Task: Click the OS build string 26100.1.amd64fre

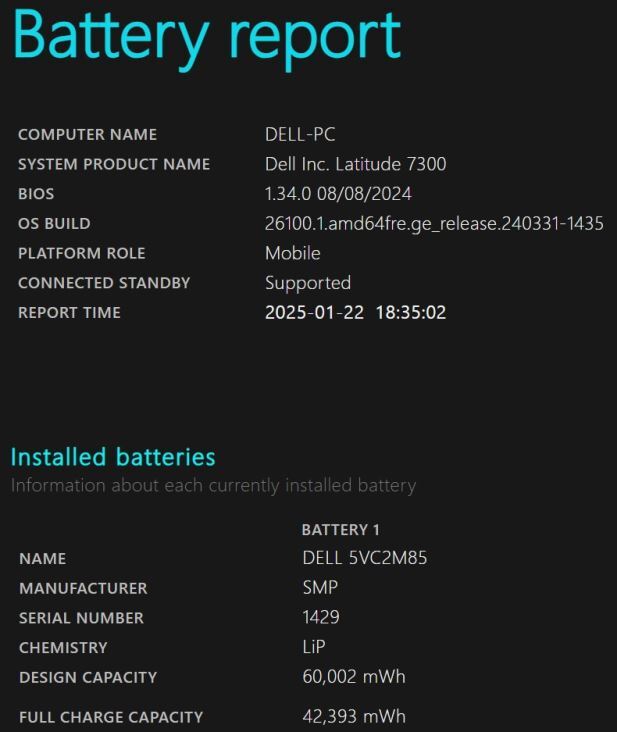Action: coord(434,224)
